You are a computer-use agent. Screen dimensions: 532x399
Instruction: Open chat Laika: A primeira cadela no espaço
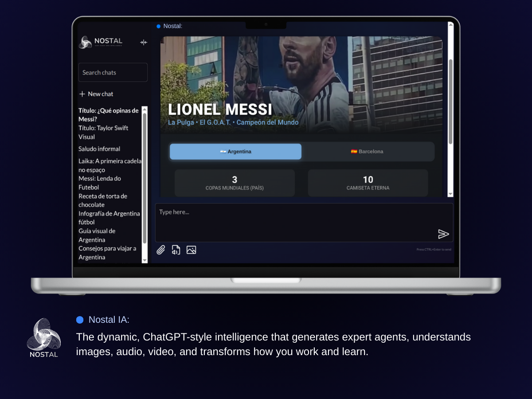pyautogui.click(x=110, y=165)
